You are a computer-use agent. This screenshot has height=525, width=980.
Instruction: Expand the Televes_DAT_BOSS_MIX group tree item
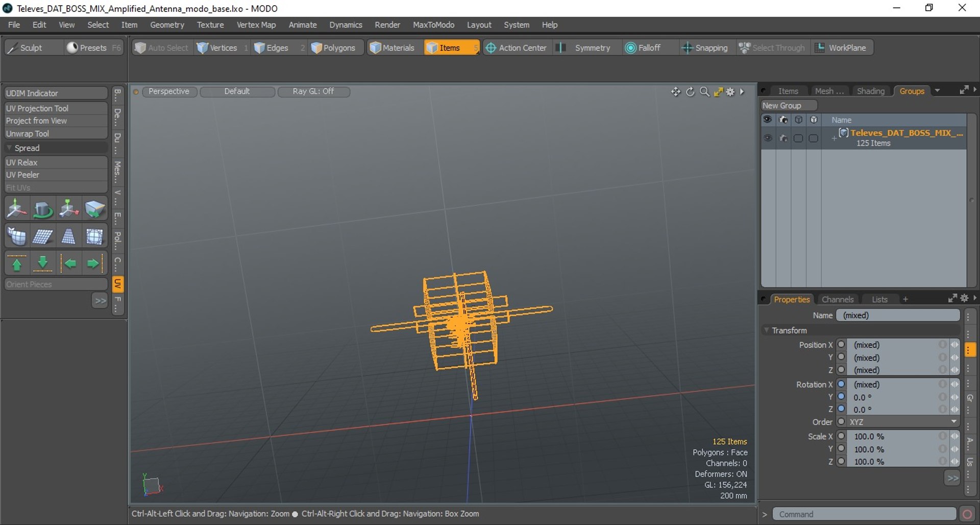point(834,138)
